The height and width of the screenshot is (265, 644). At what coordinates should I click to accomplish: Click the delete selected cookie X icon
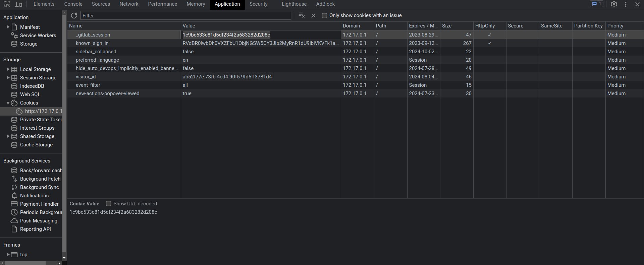(313, 16)
